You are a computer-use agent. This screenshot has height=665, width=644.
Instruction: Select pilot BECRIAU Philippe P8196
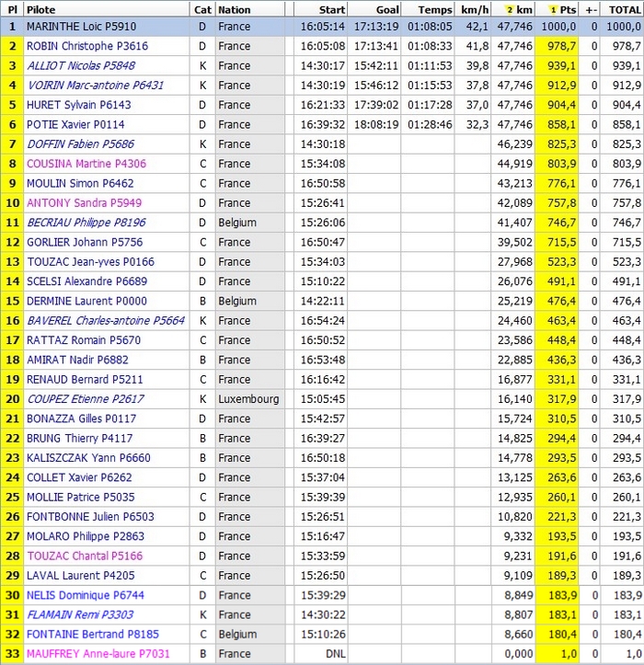86,223
